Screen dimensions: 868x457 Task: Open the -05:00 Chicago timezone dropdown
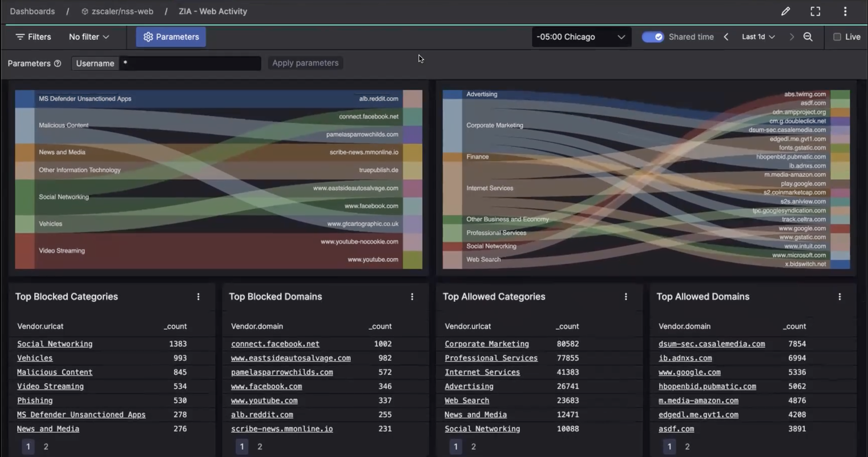click(581, 37)
